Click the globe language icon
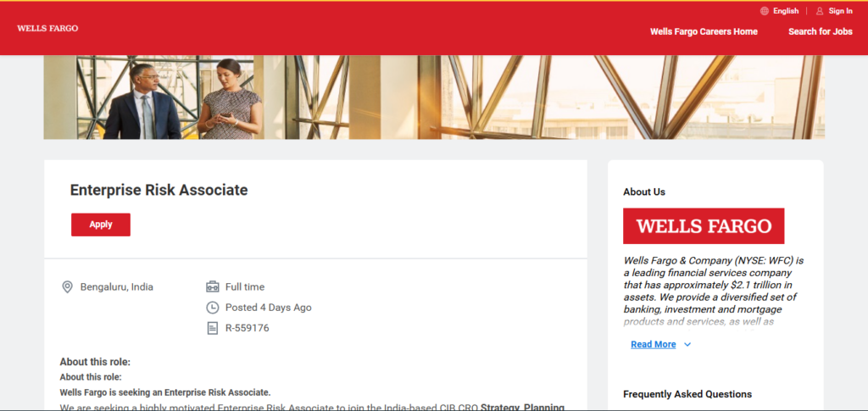The height and width of the screenshot is (411, 868). 765,11
